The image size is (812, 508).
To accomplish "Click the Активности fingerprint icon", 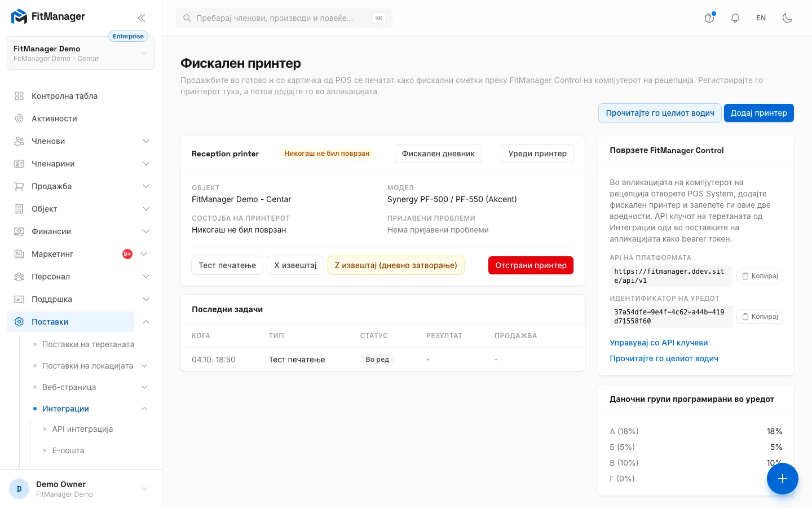I will pyautogui.click(x=19, y=119).
